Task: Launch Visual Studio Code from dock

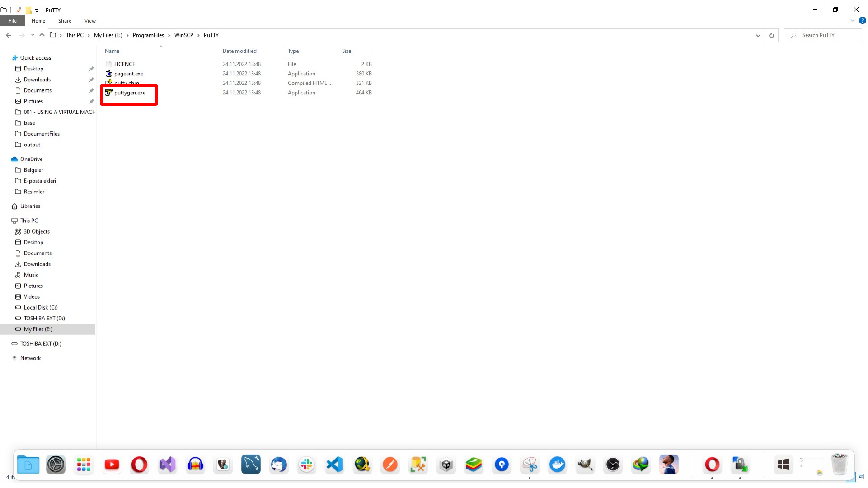Action: pyautogui.click(x=334, y=465)
